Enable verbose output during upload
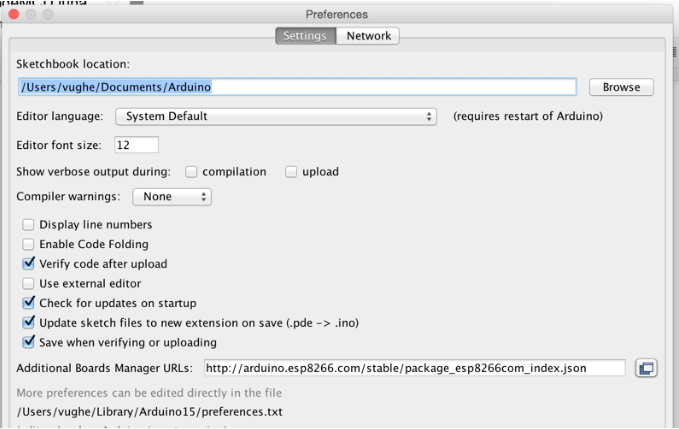The height and width of the screenshot is (429, 679). point(291,172)
